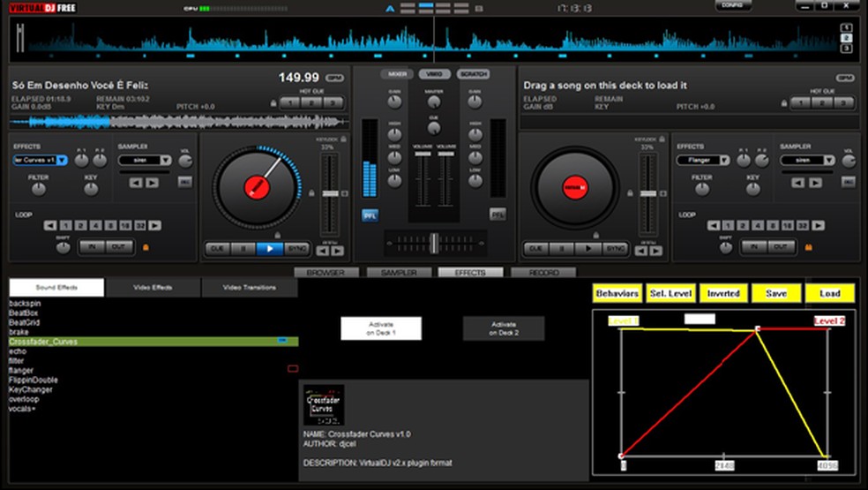Select the Video Effects tab
This screenshot has height=490, width=868.
pyautogui.click(x=153, y=288)
